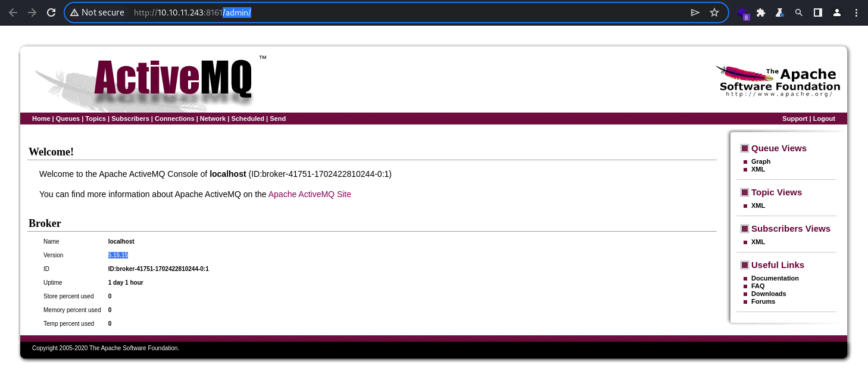Click the browser forward arrow
This screenshot has width=868, height=377.
[32, 13]
